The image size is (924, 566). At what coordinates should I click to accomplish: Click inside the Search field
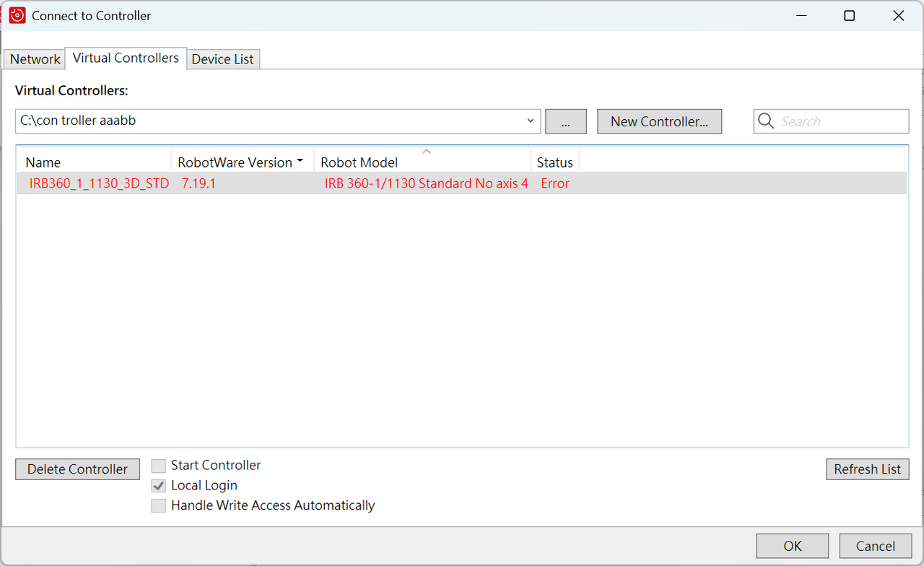(x=832, y=121)
